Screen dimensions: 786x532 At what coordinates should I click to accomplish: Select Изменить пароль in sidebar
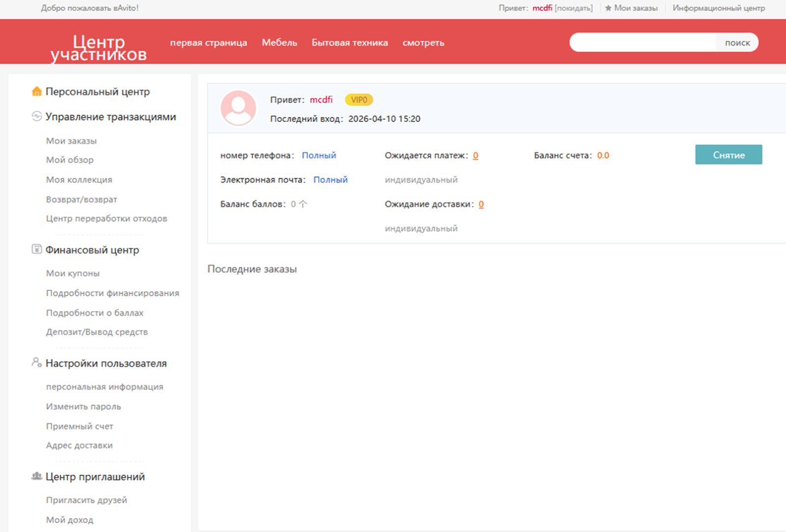[84, 406]
